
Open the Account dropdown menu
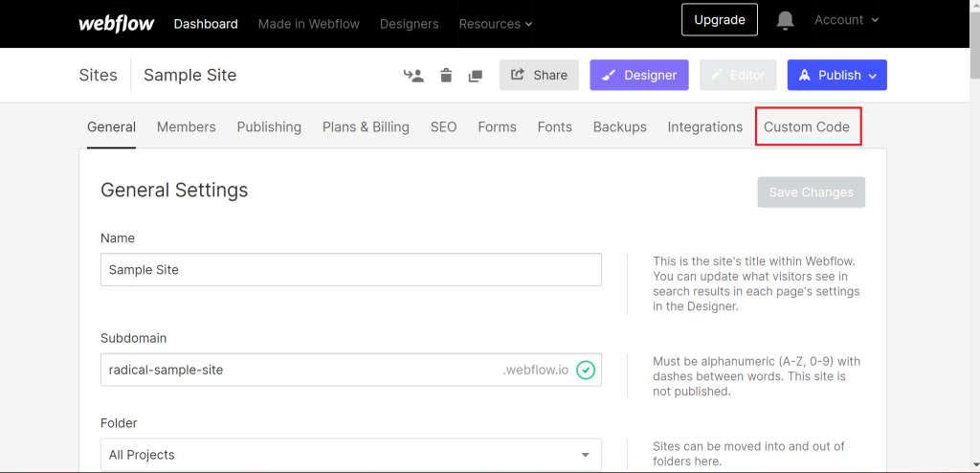tap(846, 20)
